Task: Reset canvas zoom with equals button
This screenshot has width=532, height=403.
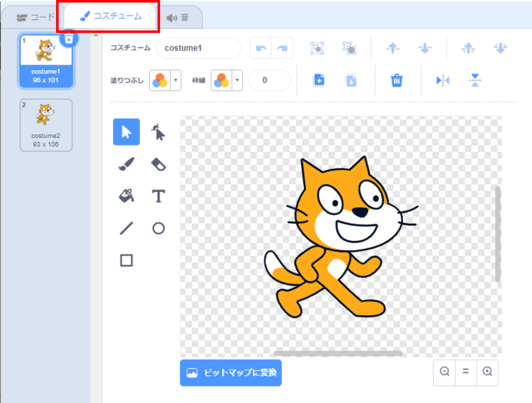Action: (466, 371)
